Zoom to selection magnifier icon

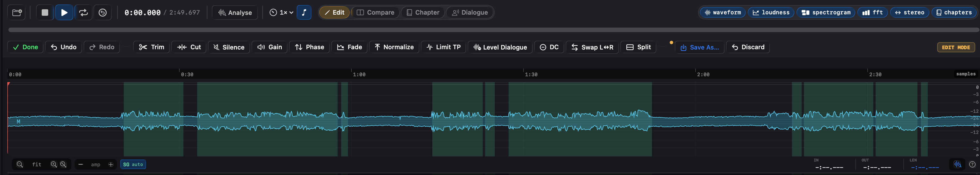[x=63, y=164]
